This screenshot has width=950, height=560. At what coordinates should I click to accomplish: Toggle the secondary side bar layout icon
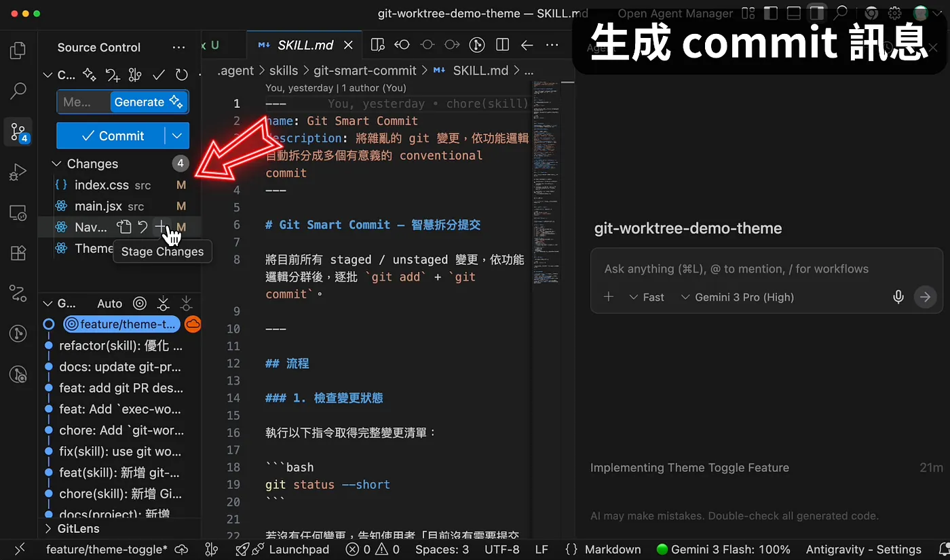point(817,13)
